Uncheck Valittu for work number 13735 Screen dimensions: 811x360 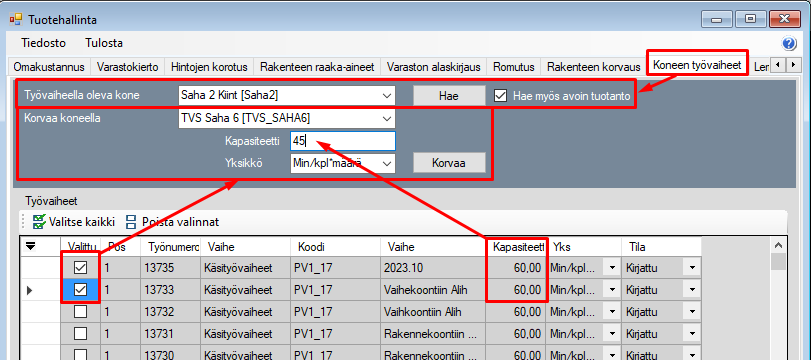pos(80,268)
